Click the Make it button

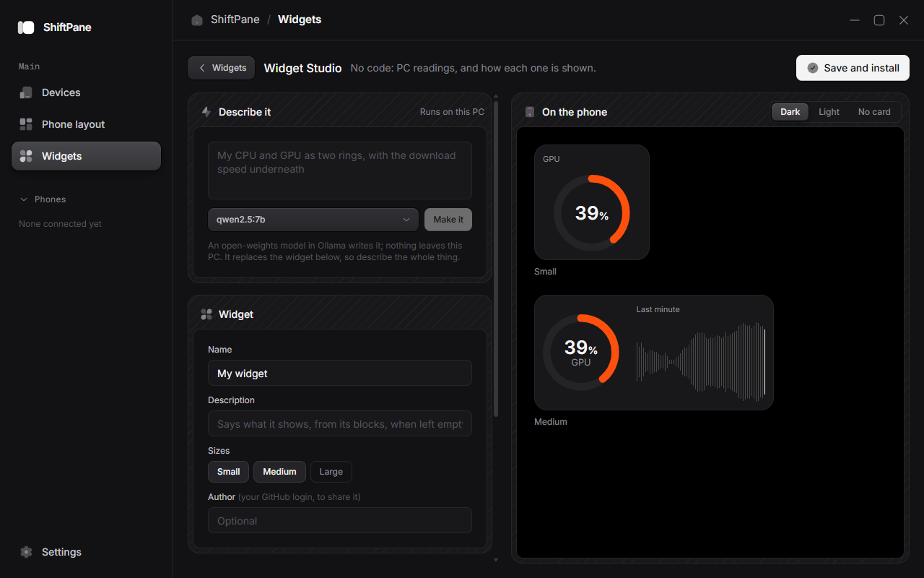coord(448,220)
